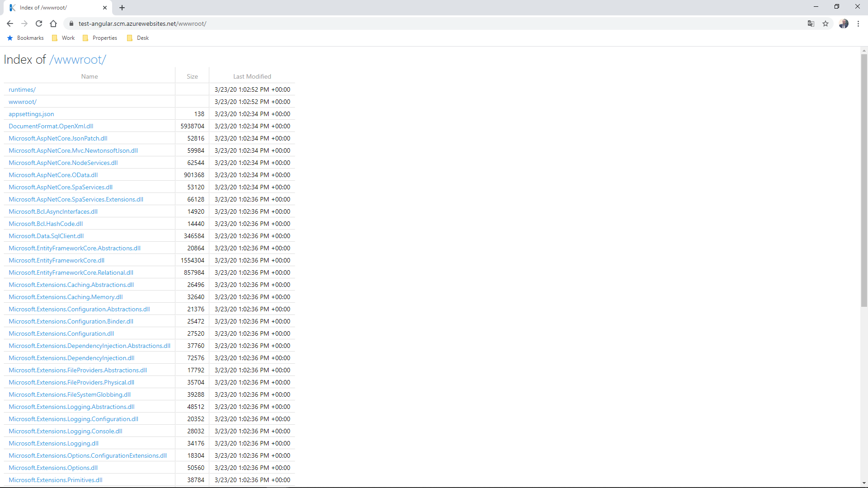
Task: Open Microsoft.AspNetCore.NodeServices.dll
Action: [x=63, y=163]
